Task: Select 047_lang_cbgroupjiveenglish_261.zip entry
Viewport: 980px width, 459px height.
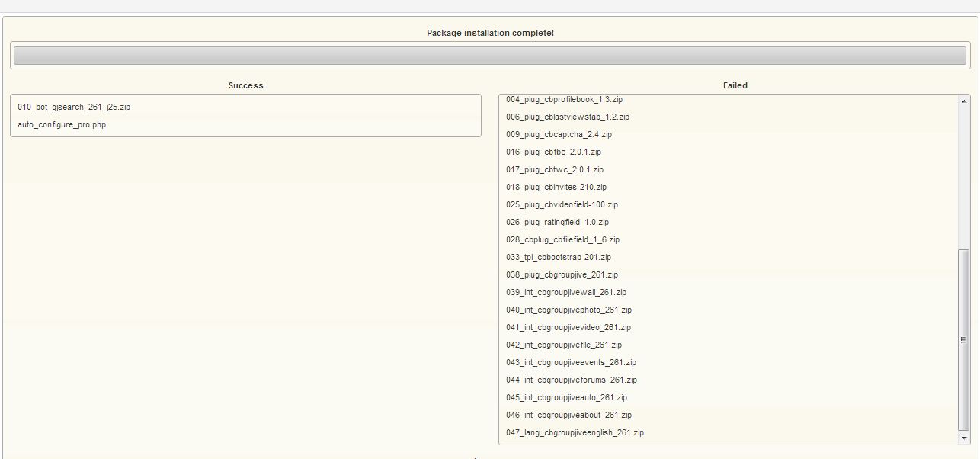Action: pyautogui.click(x=575, y=433)
